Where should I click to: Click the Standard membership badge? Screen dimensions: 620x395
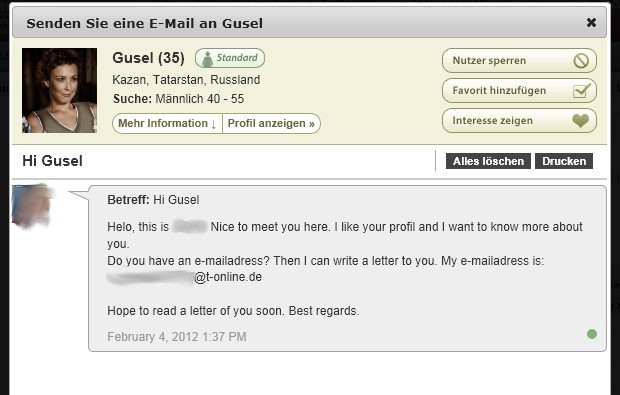pyautogui.click(x=230, y=58)
